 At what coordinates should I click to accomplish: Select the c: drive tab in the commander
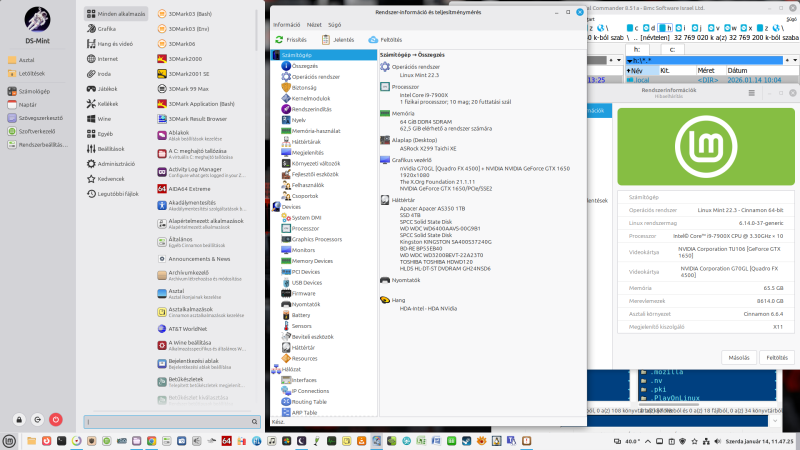(x=672, y=49)
